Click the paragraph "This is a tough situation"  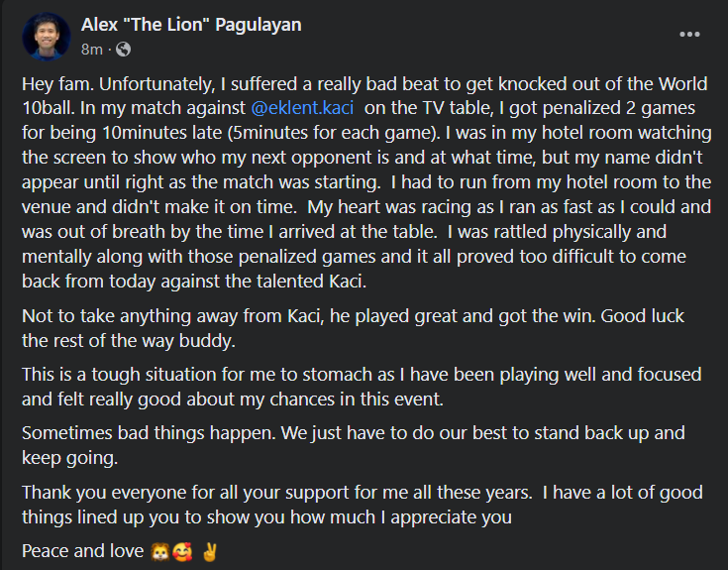(362, 387)
